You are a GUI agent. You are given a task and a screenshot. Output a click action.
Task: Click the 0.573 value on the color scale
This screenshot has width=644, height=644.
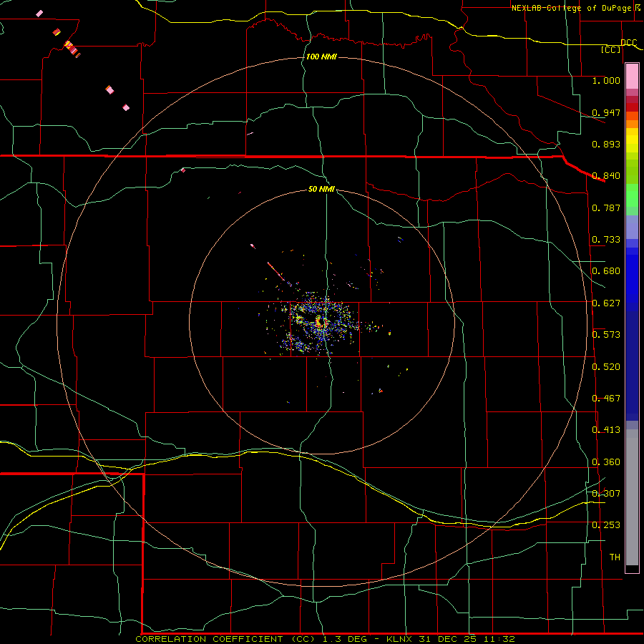click(606, 335)
